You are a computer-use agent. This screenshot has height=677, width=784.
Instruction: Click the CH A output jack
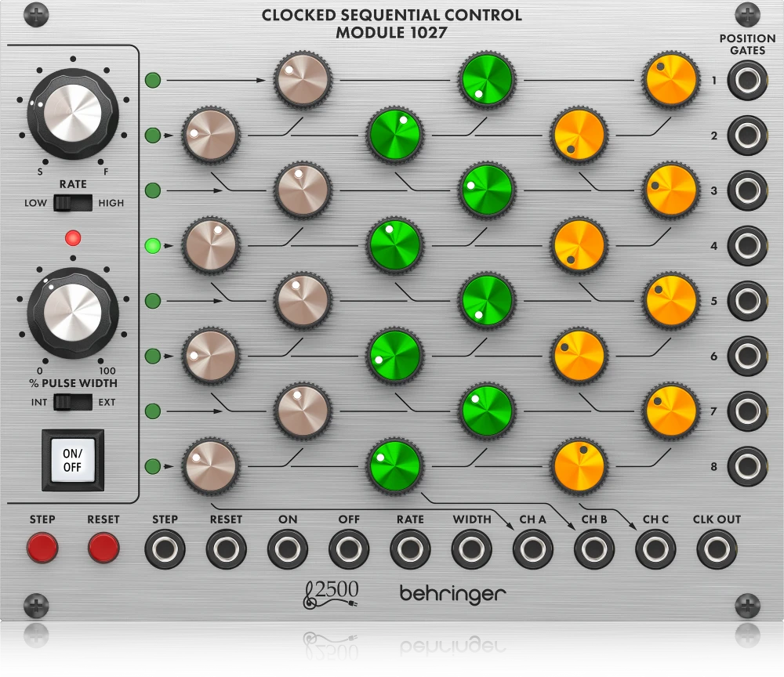[533, 549]
